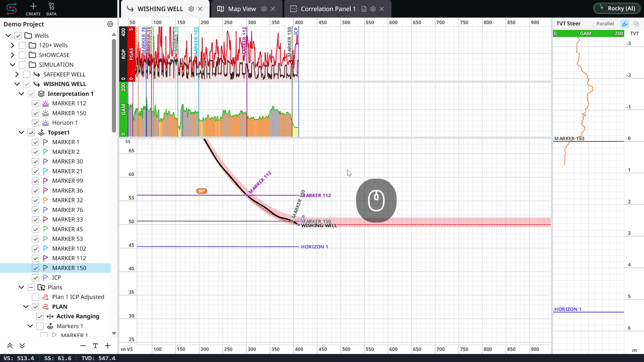This screenshot has height=362, width=644.
Task: Collapse the SIMULATION folder
Action: click(x=13, y=65)
